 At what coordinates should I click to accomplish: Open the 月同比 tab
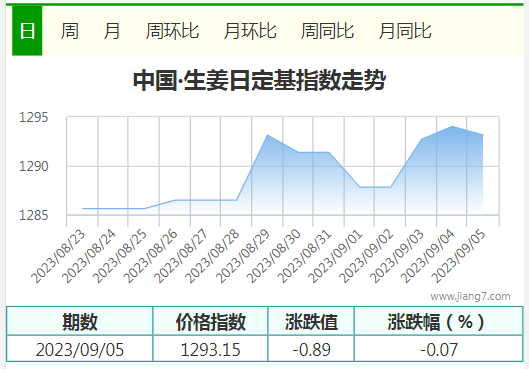pyautogui.click(x=405, y=31)
